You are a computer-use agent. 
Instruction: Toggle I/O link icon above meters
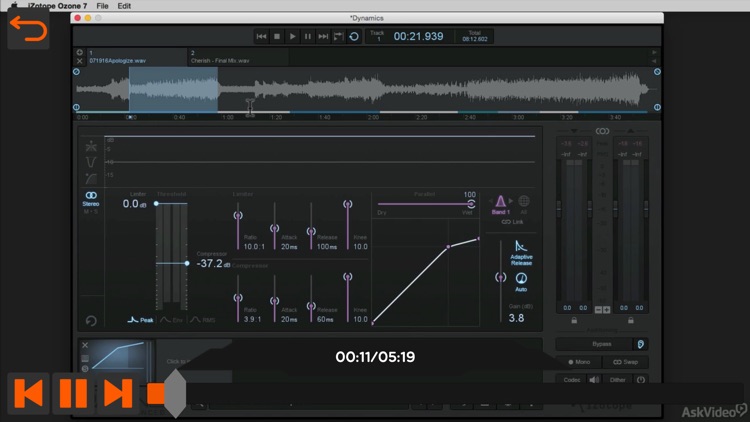602,131
